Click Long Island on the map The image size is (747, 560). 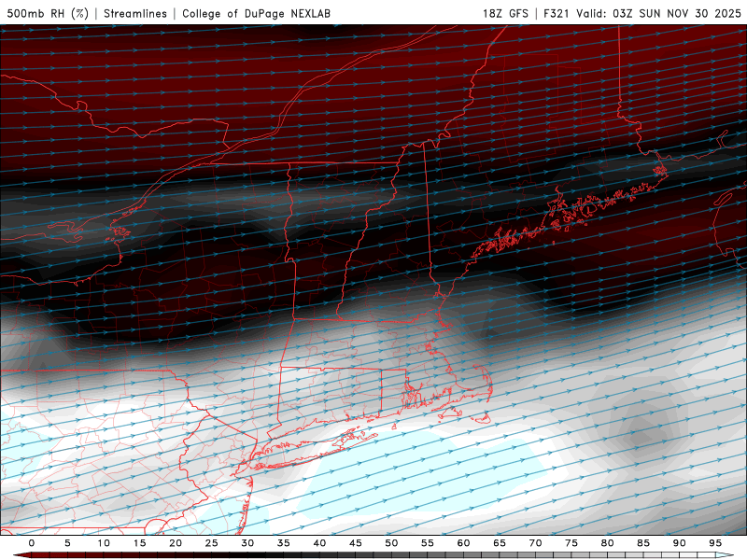click(305, 451)
